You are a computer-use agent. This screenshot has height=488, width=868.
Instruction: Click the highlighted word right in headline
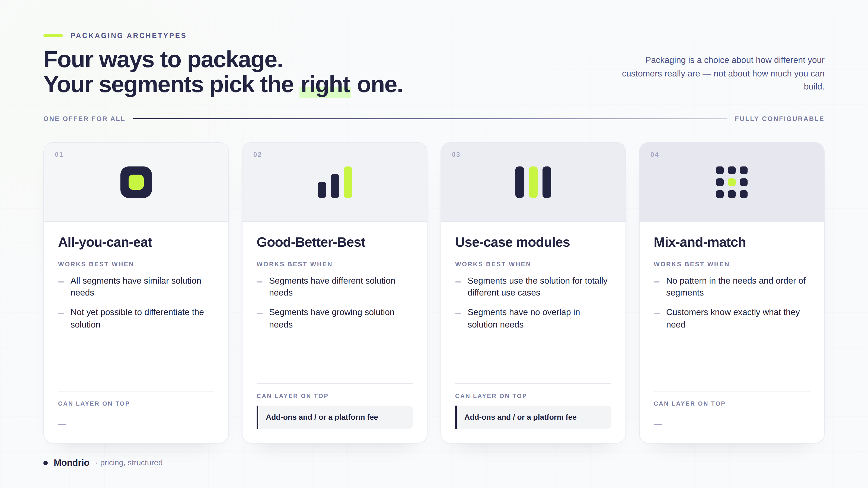tap(325, 85)
